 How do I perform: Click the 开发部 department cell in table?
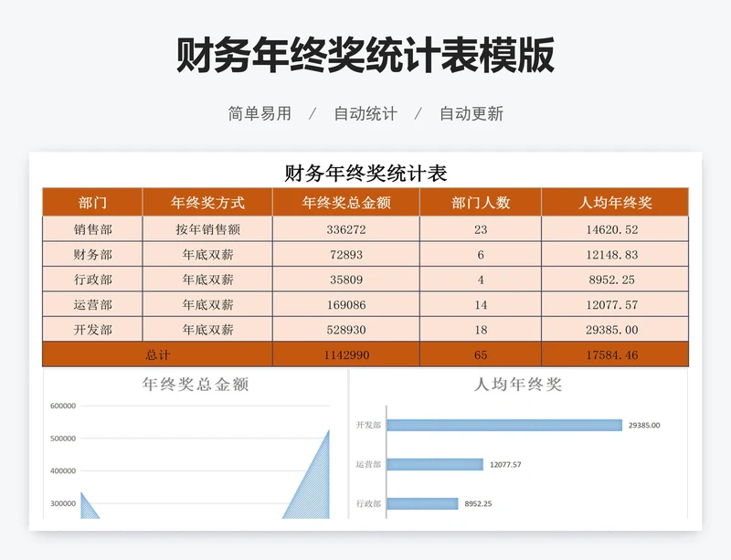pyautogui.click(x=92, y=330)
